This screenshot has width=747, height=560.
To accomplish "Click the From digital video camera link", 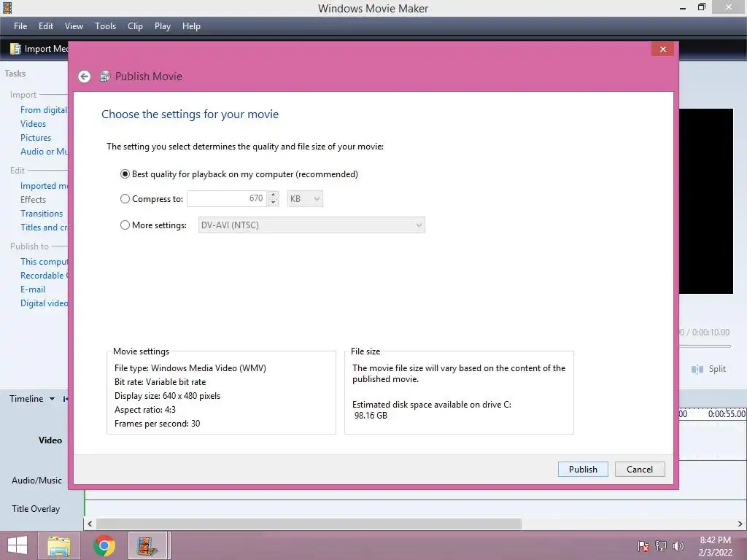I will click(44, 110).
